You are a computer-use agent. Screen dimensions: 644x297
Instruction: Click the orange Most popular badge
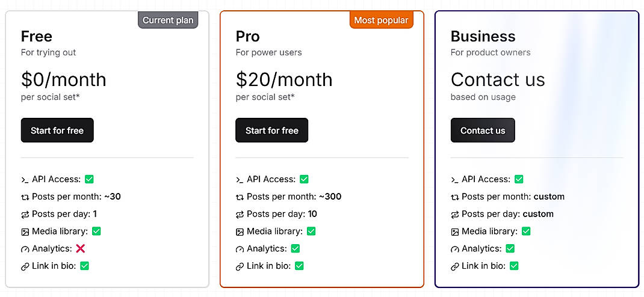(x=381, y=20)
